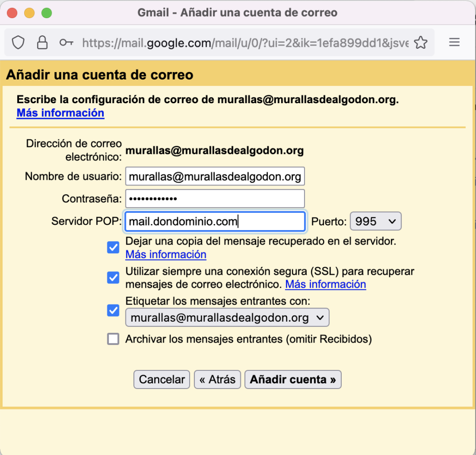The width and height of the screenshot is (476, 455).
Task: Minimize the window with yellow button
Action: 29,13
